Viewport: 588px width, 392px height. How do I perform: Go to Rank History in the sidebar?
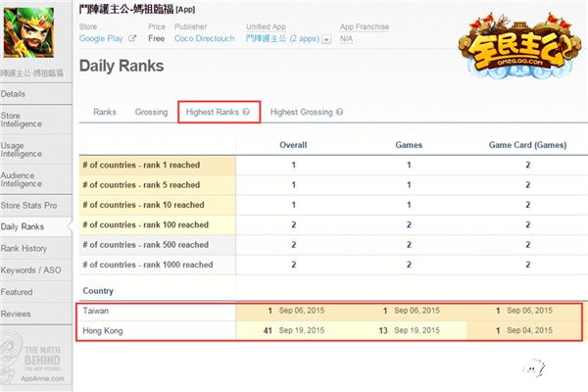click(x=24, y=248)
